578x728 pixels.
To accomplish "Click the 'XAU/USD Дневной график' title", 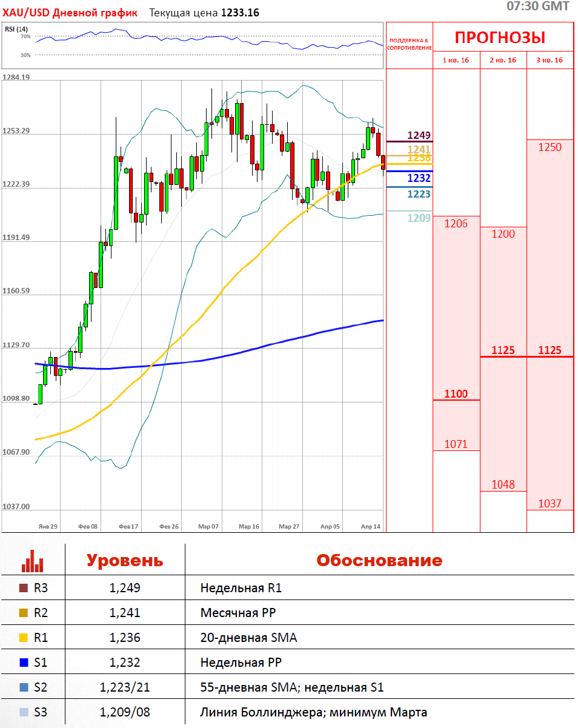I will [70, 13].
